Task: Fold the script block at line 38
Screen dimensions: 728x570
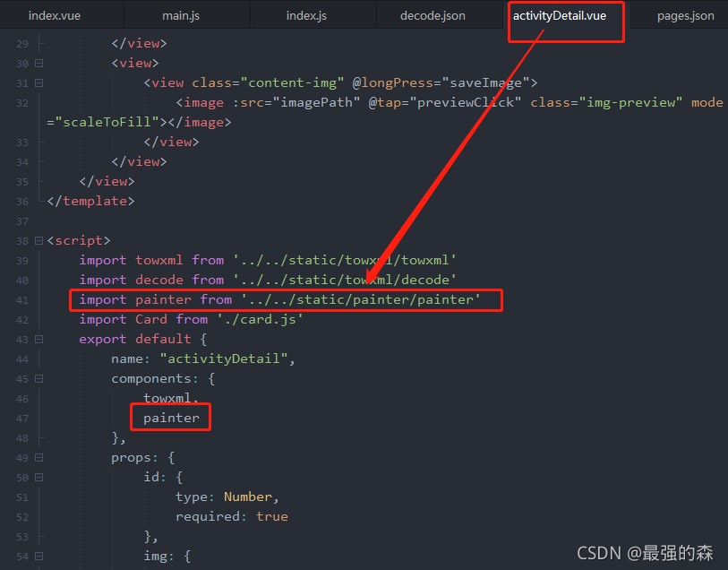Action: (x=39, y=240)
